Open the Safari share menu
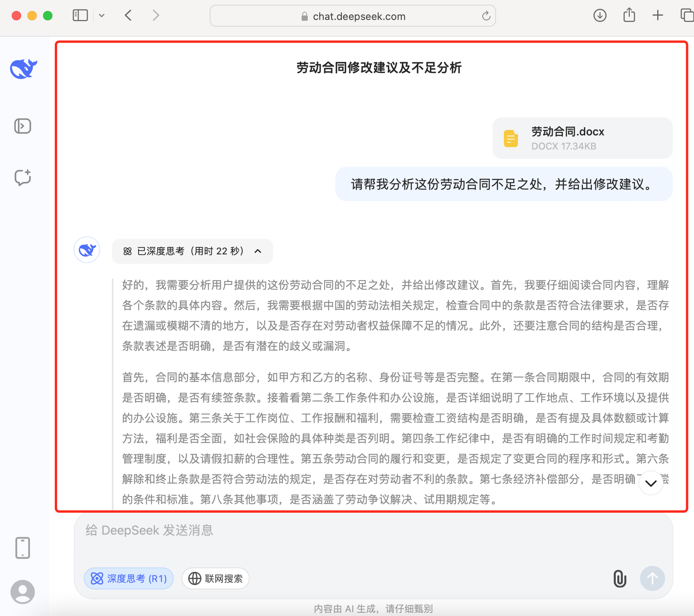Screen dimensions: 694x616 pyautogui.click(x=629, y=15)
